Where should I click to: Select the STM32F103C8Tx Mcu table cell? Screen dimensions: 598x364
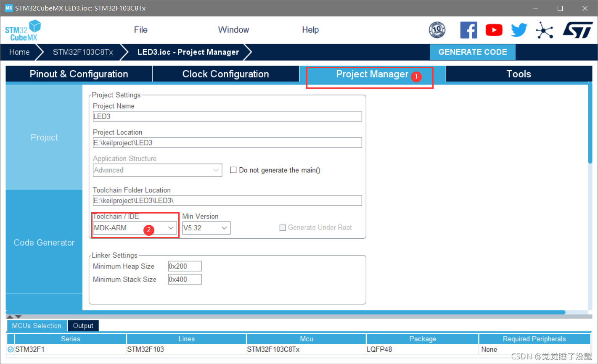tap(307, 349)
